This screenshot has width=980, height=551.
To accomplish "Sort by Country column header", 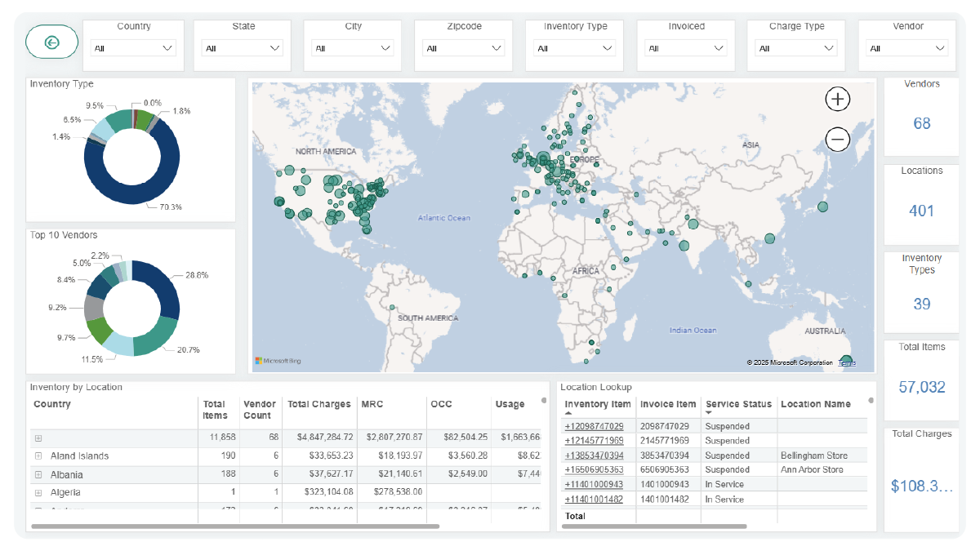I will (52, 404).
